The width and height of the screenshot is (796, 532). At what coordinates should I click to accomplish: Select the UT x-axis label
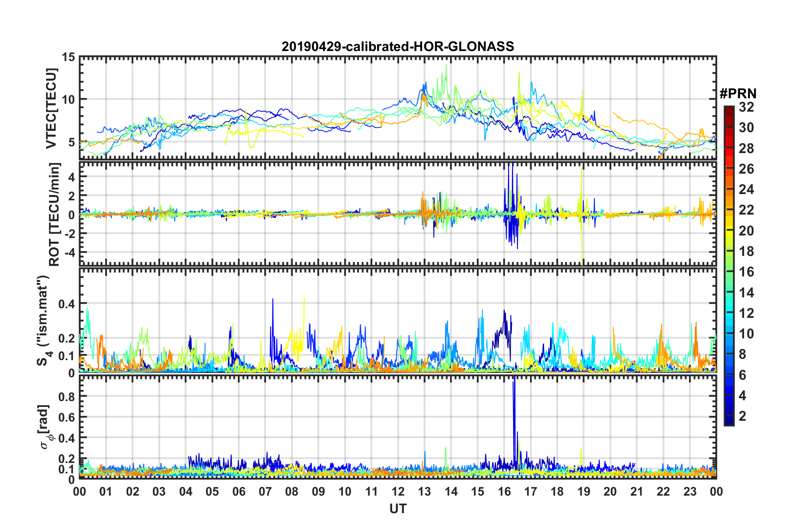coord(398,509)
